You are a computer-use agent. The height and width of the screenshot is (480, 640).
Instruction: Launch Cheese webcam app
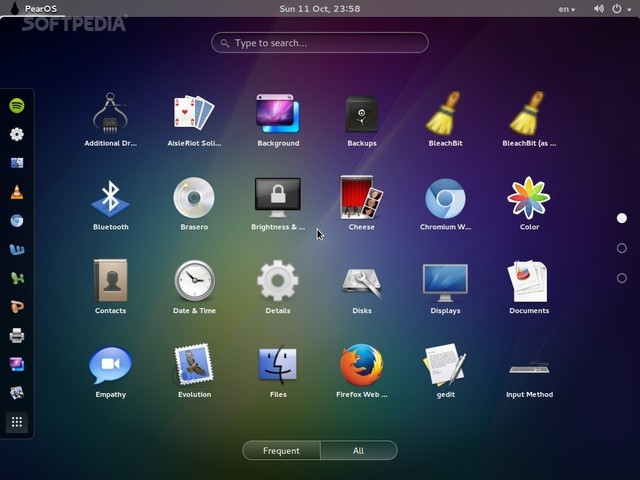(362, 203)
